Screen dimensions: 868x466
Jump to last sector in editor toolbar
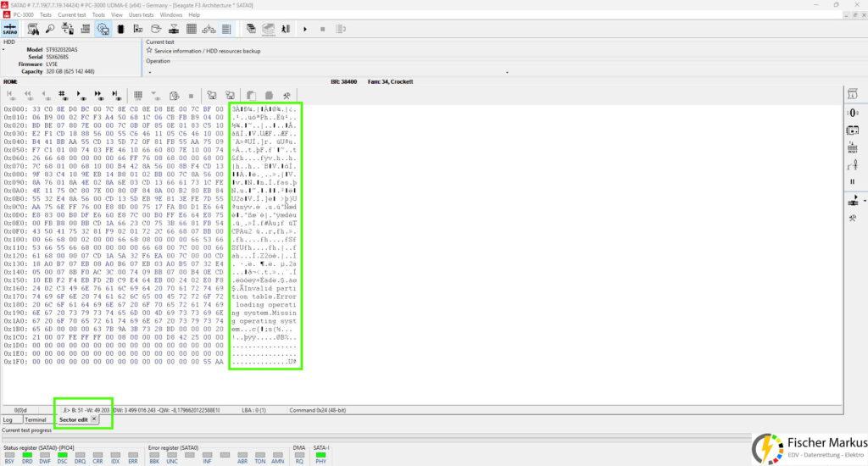[115, 95]
